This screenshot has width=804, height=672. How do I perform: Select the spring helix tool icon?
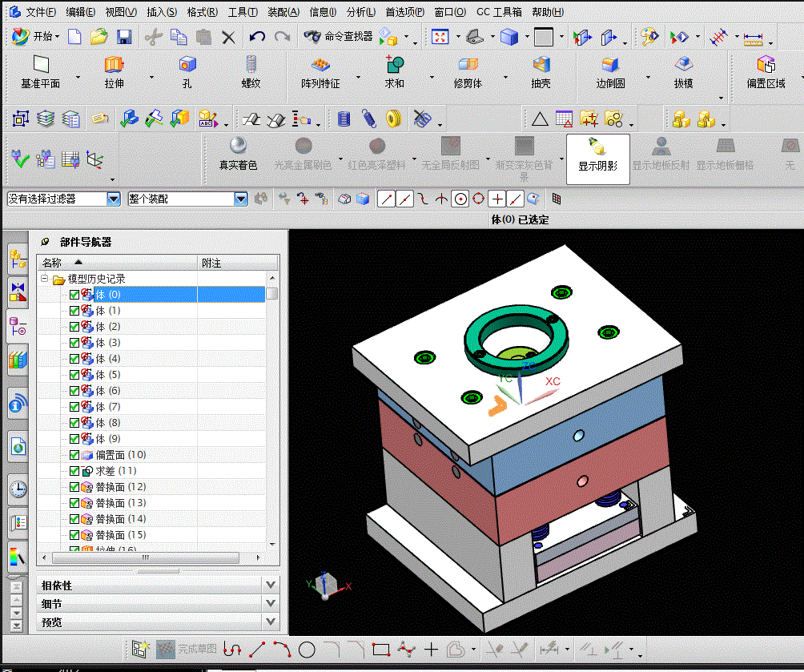click(x=369, y=119)
